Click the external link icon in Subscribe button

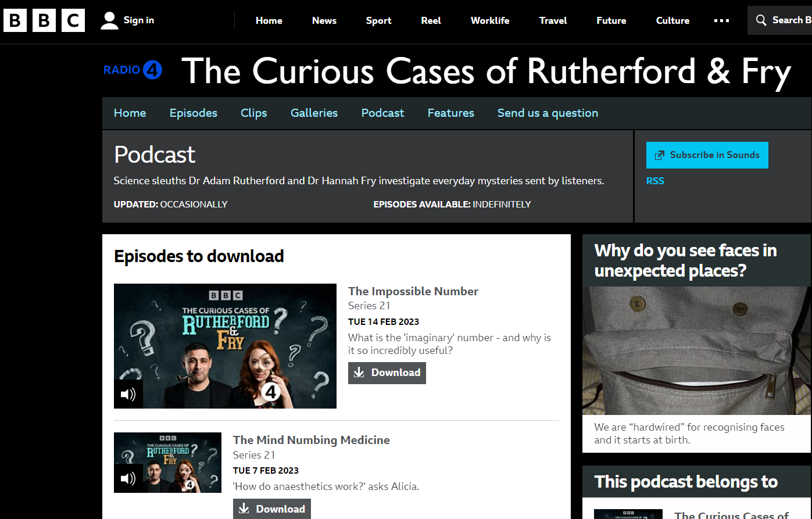tap(660, 155)
